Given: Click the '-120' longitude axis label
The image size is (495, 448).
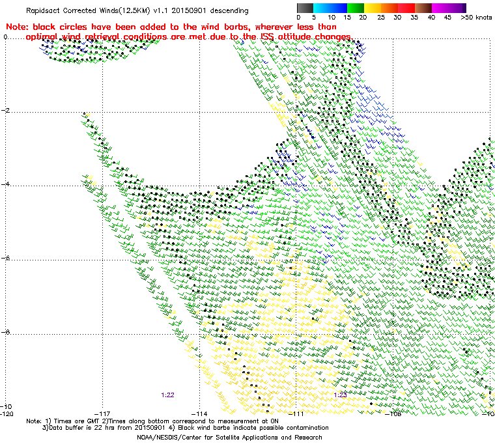Looking at the screenshot, I should click(7, 413).
